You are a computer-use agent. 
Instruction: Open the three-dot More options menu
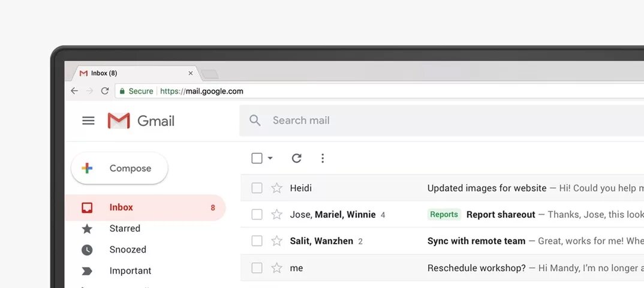323,158
